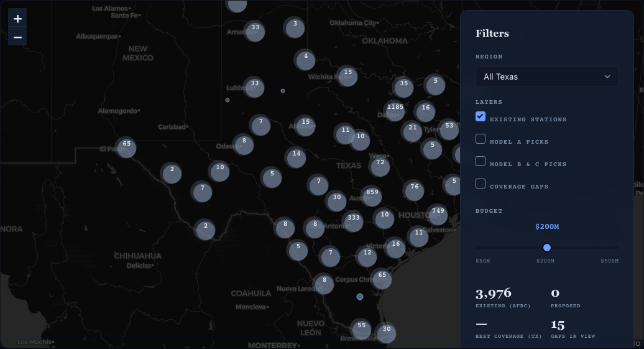The image size is (644, 349).
Task: Click the $200M budget value label
Action: [x=547, y=226]
